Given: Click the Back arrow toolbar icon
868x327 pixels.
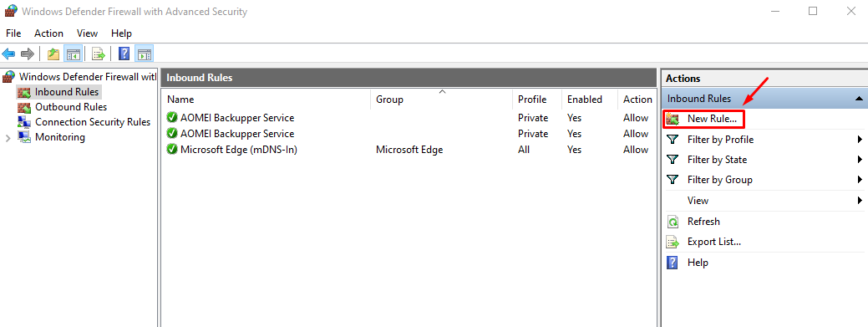Looking at the screenshot, I should [8, 54].
